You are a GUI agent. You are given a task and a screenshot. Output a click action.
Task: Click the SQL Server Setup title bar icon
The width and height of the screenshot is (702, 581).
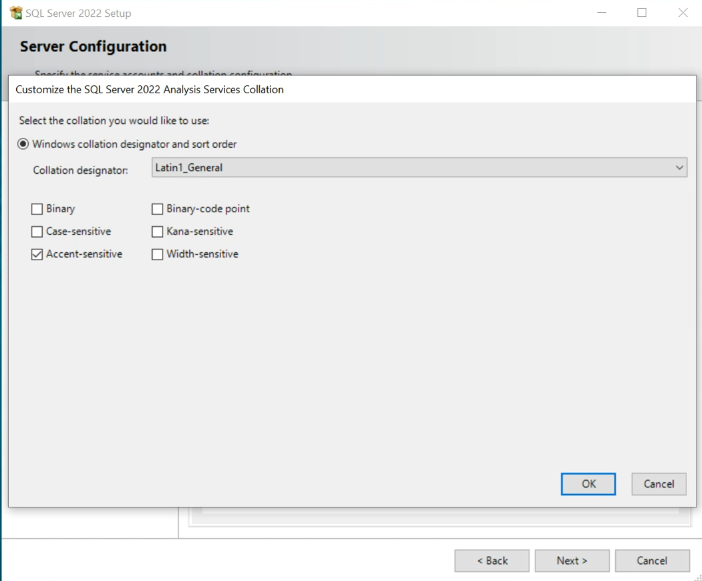pos(16,13)
